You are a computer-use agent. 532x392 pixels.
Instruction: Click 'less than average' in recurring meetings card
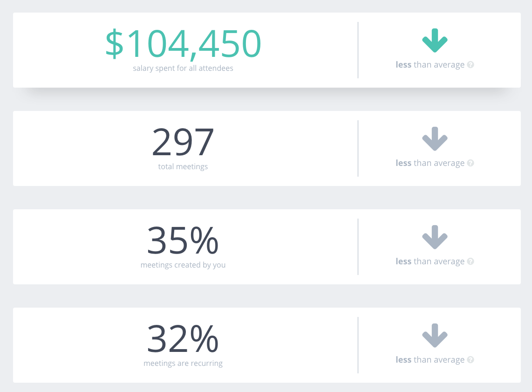tap(430, 360)
